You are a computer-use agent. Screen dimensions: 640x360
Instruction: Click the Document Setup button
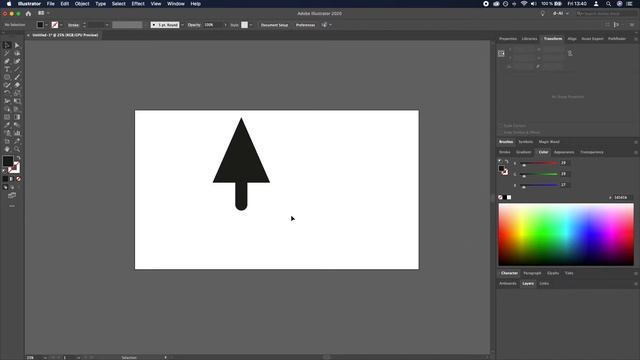274,25
